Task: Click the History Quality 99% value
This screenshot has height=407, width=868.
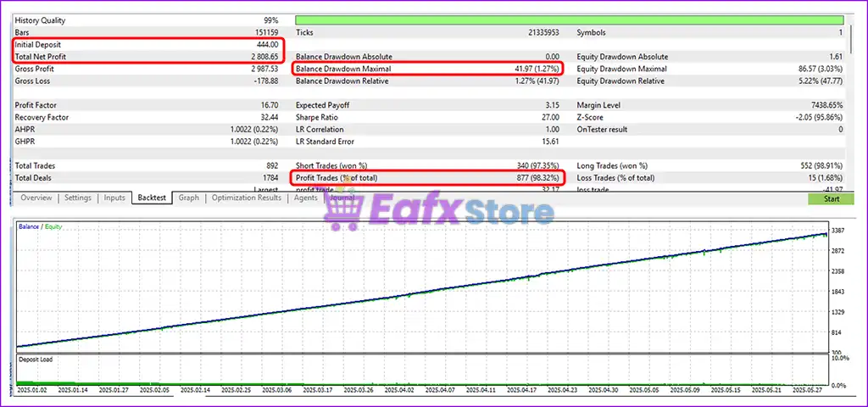Action: tap(270, 20)
